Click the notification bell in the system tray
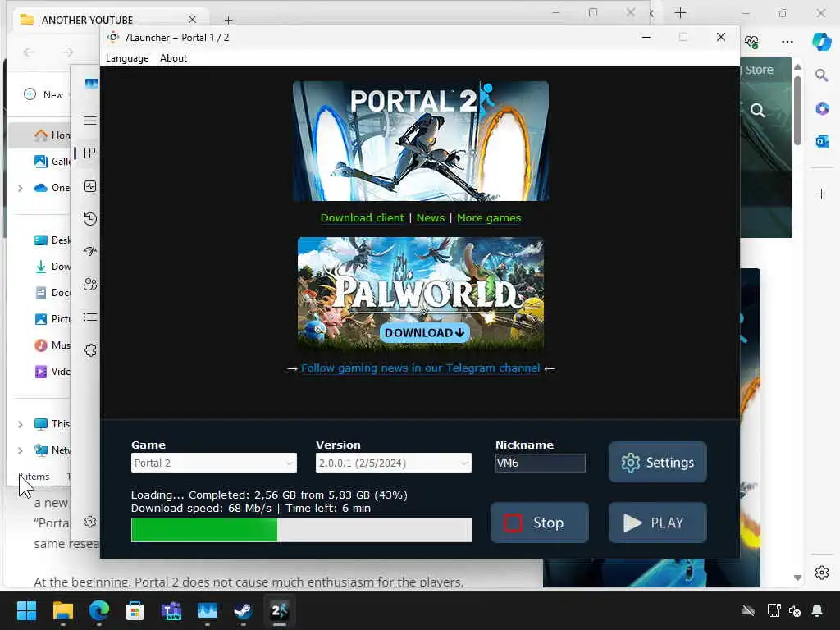The height and width of the screenshot is (630, 840). click(x=817, y=610)
